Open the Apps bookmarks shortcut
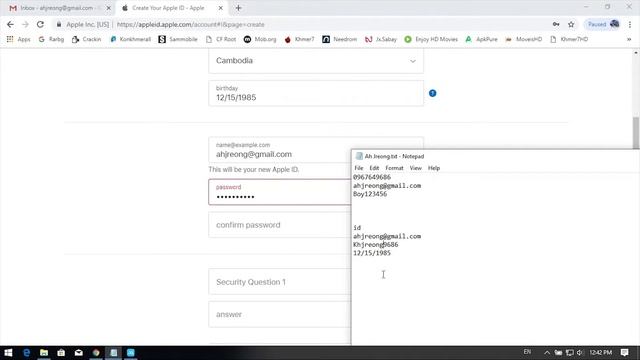Screen dimensions: 640x360 tap(18, 39)
